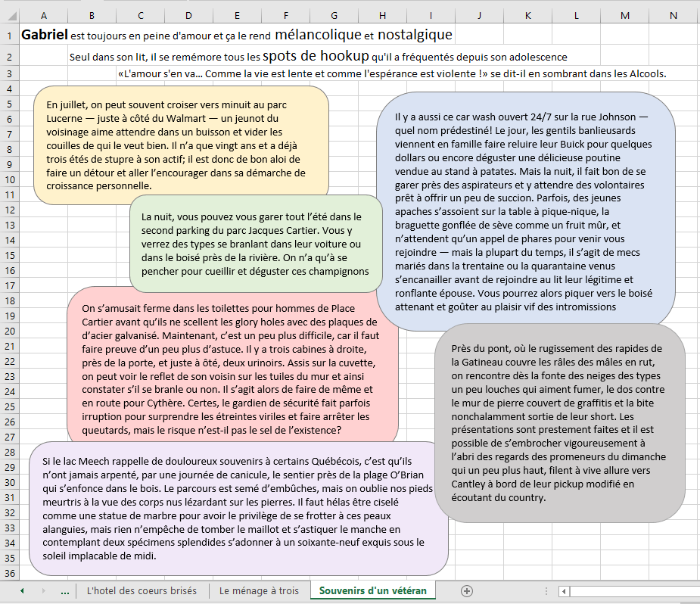Viewport: 700px width, 604px height.
Task: Select column N header
Action: pos(673,16)
